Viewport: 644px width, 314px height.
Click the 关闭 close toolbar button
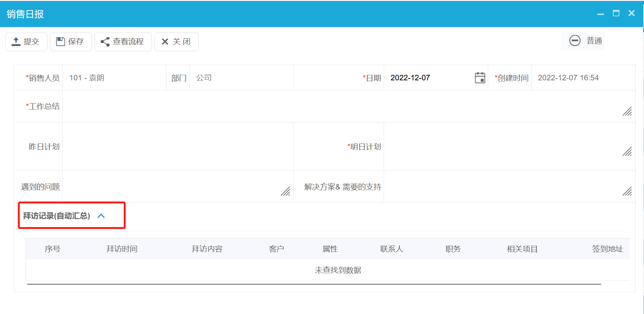(x=176, y=42)
